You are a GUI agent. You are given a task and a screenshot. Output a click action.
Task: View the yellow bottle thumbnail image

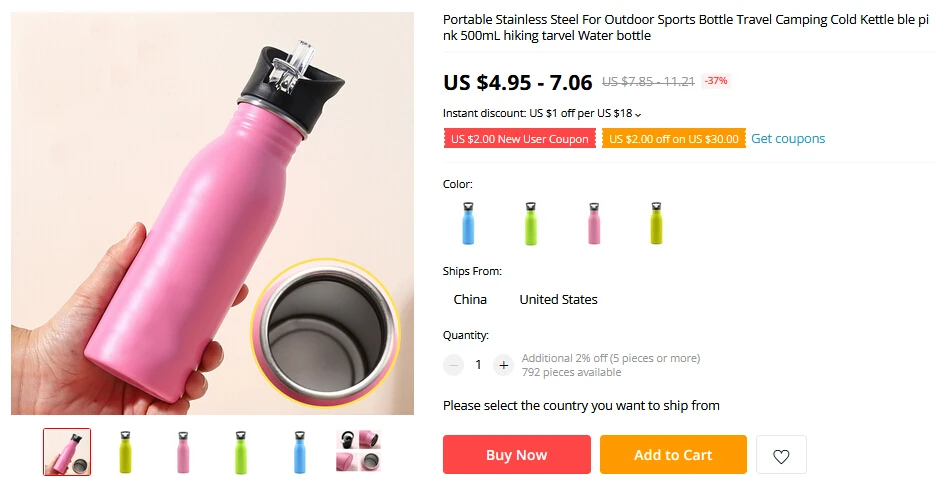125,452
